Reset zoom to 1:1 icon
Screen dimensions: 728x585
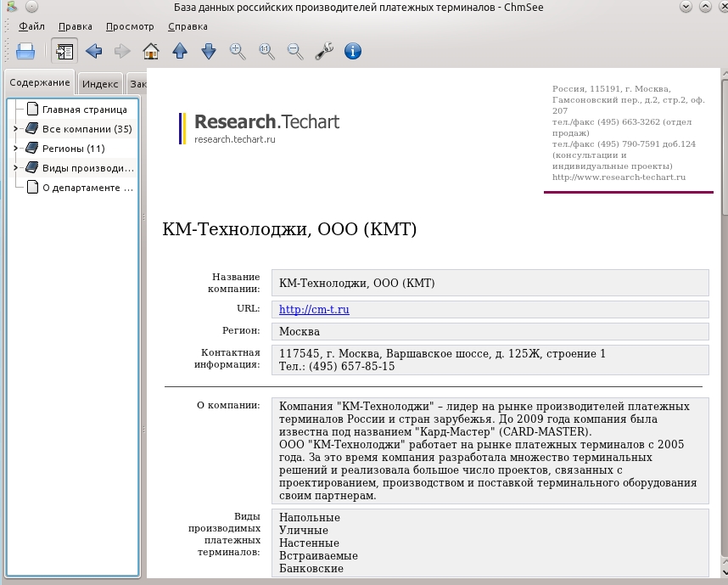coord(266,51)
